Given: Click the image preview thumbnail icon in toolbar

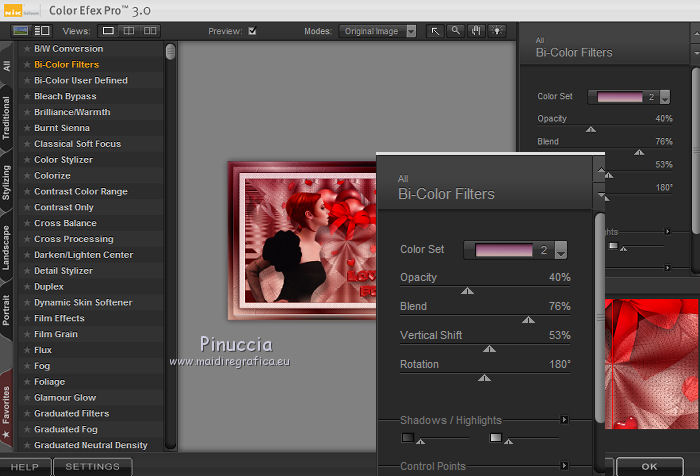Looking at the screenshot, I should pos(21,31).
